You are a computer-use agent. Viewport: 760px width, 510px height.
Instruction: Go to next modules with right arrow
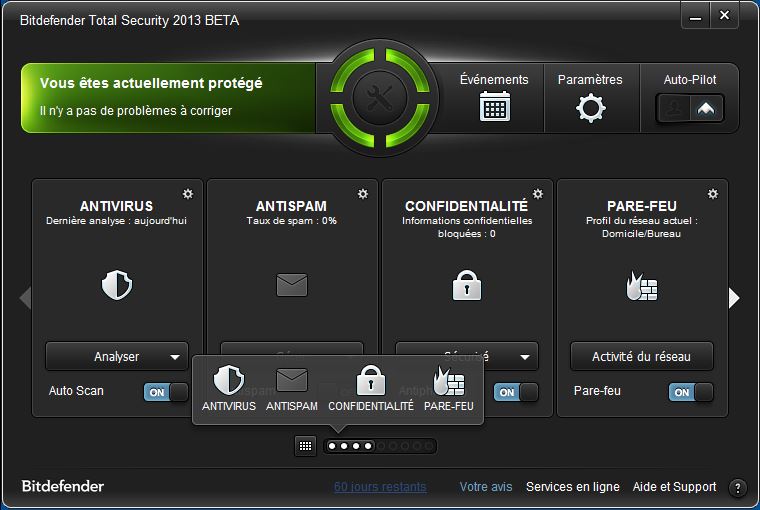click(x=734, y=298)
